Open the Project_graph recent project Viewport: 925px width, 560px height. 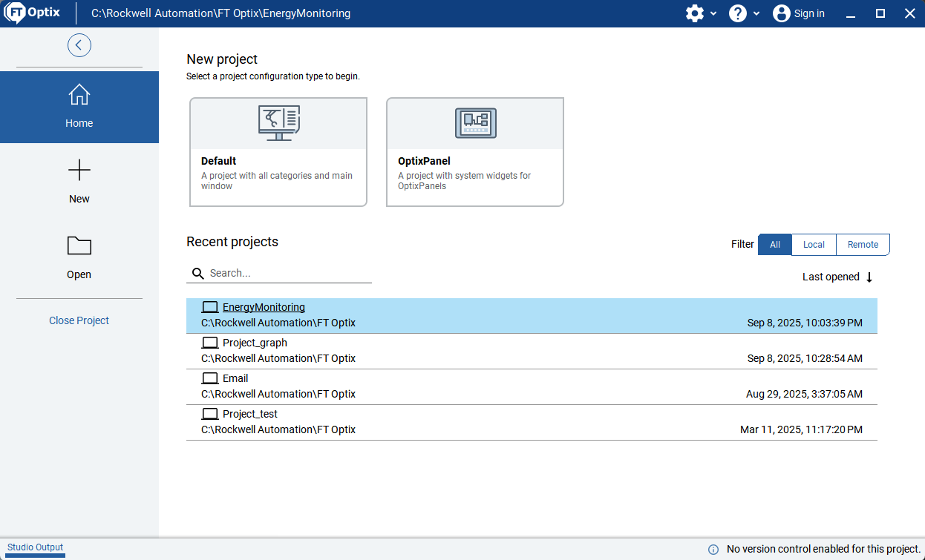click(255, 343)
